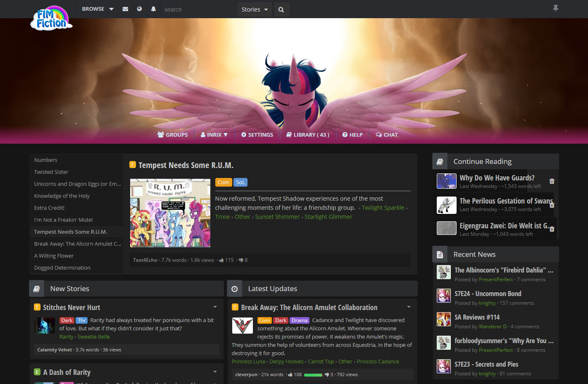Image resolution: width=588 pixels, height=384 pixels.
Task: Click the Dark tag on Stitches Never Hurt
Action: (x=67, y=320)
